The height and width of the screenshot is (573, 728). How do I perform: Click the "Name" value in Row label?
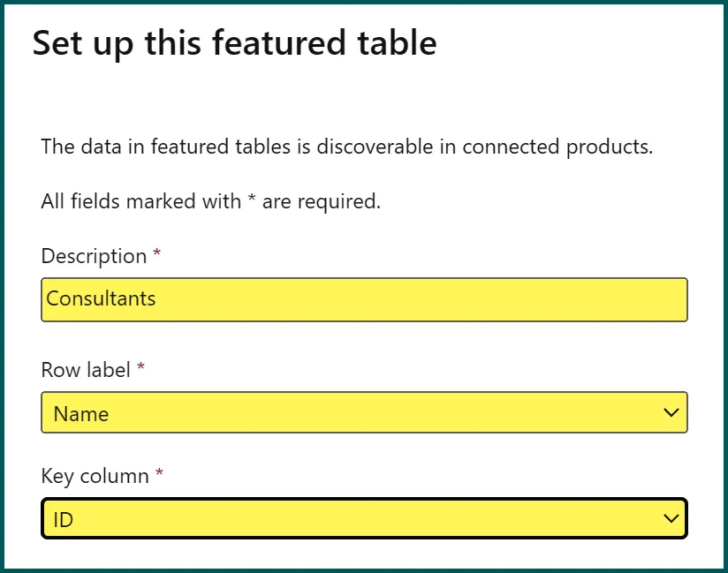80,413
